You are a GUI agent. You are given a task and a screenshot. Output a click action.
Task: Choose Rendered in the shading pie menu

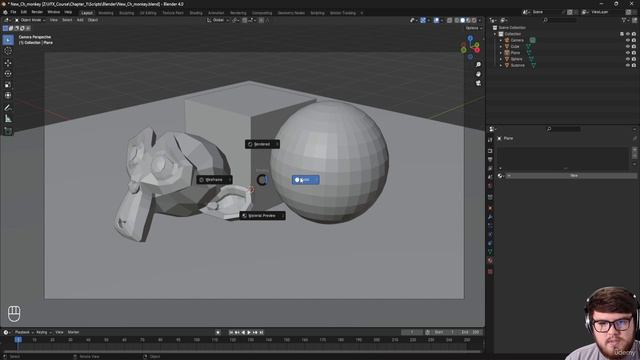262,144
